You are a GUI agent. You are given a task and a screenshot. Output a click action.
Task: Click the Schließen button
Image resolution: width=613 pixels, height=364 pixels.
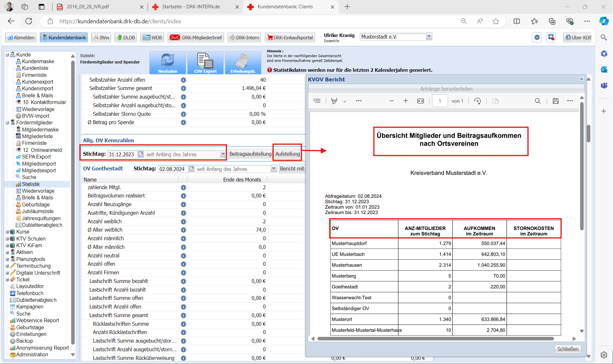point(567,349)
